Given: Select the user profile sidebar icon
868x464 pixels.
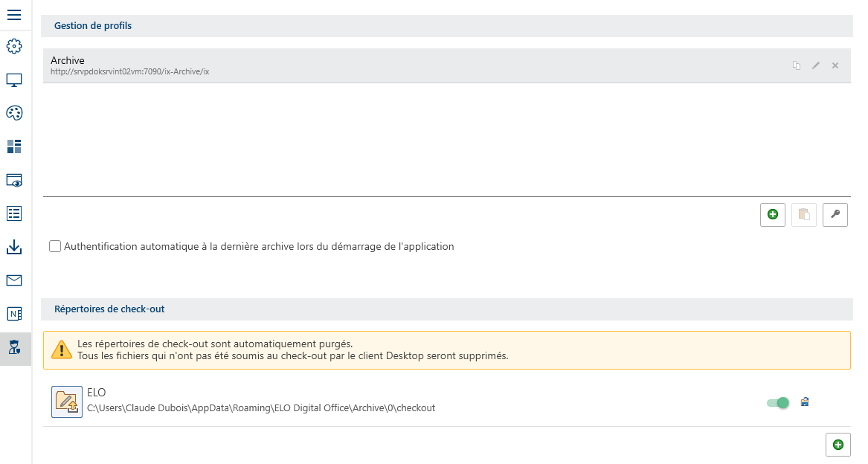Looking at the screenshot, I should point(14,347).
